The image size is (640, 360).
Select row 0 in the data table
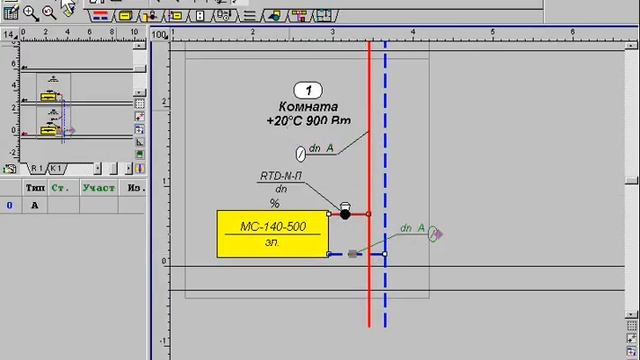coord(10,205)
